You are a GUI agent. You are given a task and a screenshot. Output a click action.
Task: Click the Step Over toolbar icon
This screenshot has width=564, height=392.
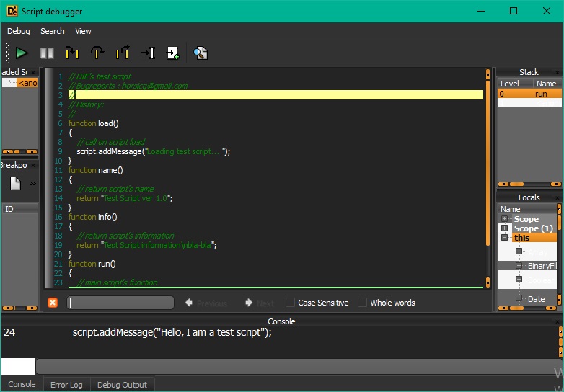click(97, 53)
